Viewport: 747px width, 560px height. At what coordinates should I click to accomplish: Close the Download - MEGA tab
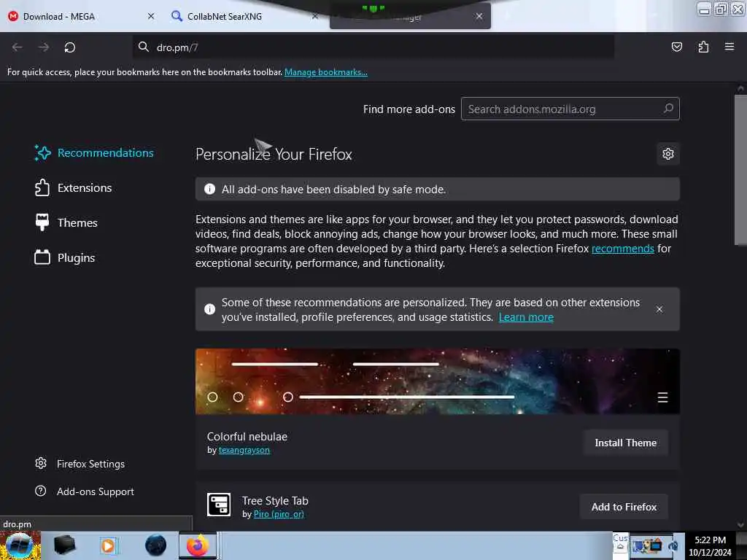151,16
